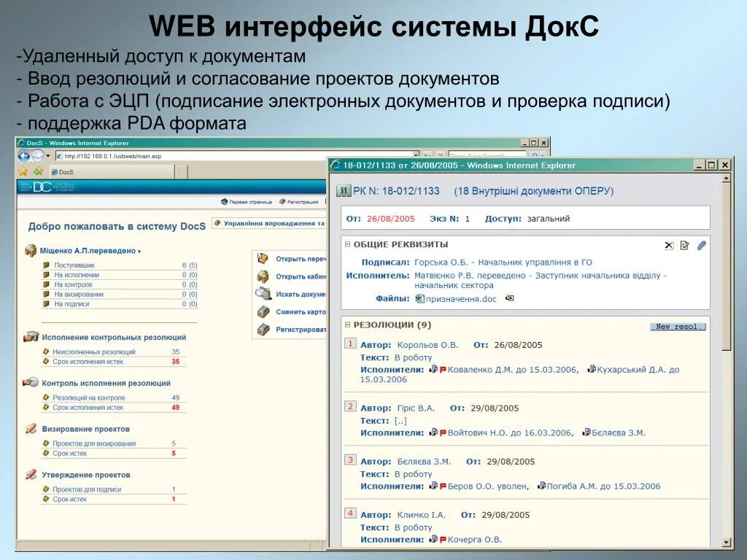Click the delete X icon in ОБЩИЕ РЕКВИЗИТЫ
Screen dimensions: 747x560
(x=669, y=245)
